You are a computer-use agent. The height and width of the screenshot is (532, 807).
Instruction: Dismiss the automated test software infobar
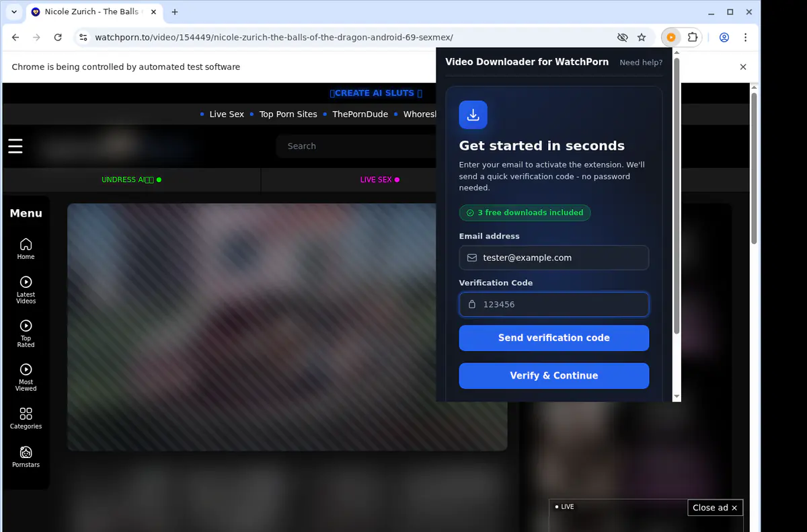pos(743,67)
